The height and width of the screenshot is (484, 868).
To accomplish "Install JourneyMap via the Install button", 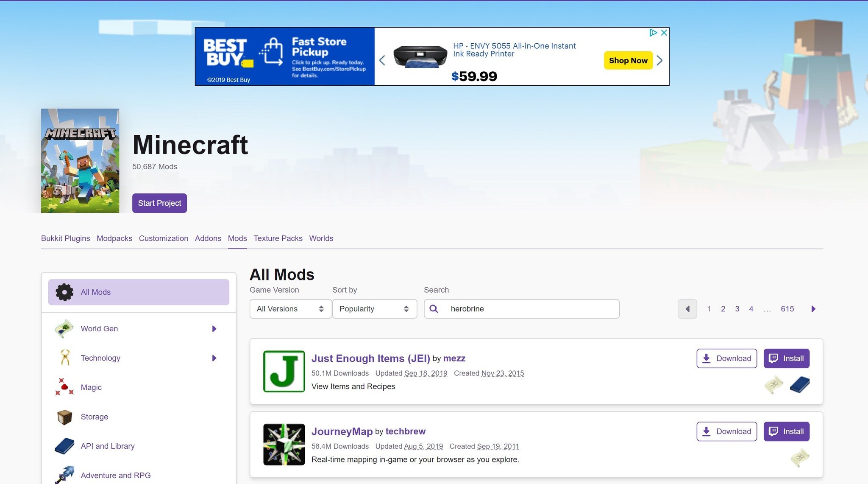I will click(x=786, y=431).
